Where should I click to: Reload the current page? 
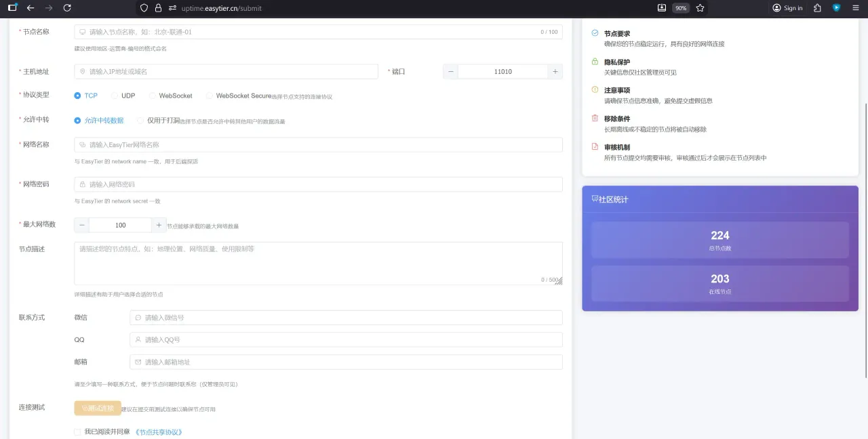tap(66, 8)
